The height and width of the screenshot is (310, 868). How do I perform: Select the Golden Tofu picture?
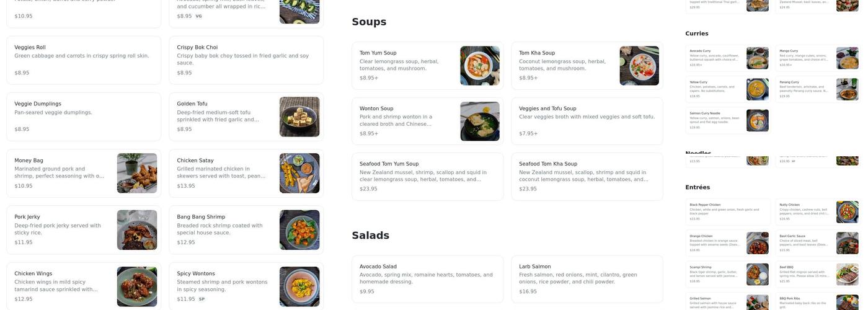pos(299,117)
